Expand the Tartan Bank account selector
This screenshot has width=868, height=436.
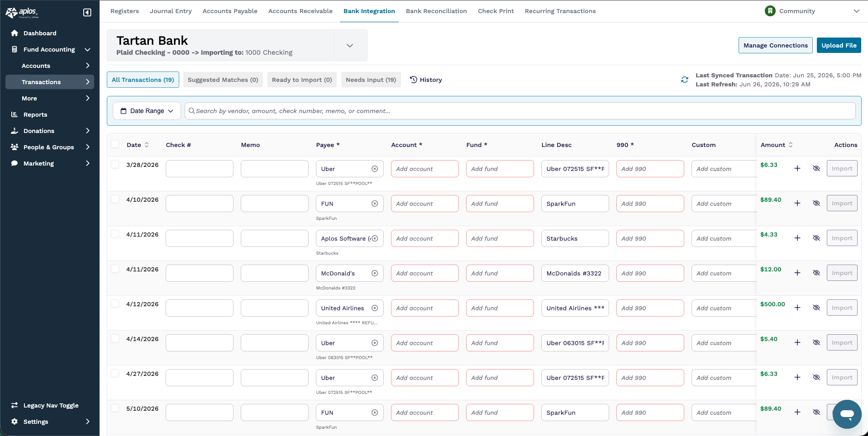click(350, 45)
